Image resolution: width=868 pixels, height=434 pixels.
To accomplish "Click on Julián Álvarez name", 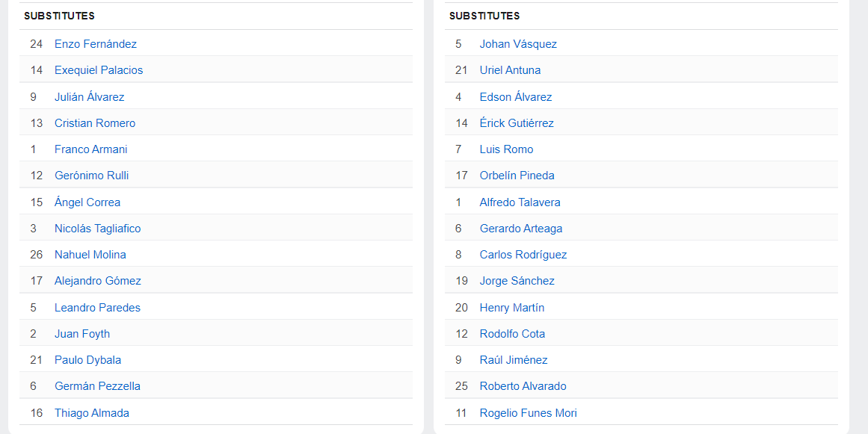I will (x=89, y=97).
